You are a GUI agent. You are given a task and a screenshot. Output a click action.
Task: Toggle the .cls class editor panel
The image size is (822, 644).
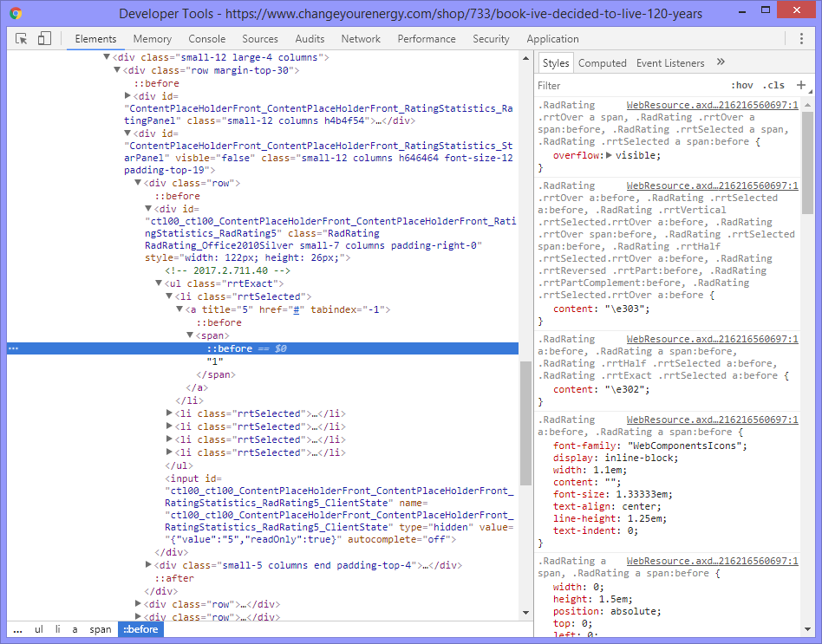(773, 86)
